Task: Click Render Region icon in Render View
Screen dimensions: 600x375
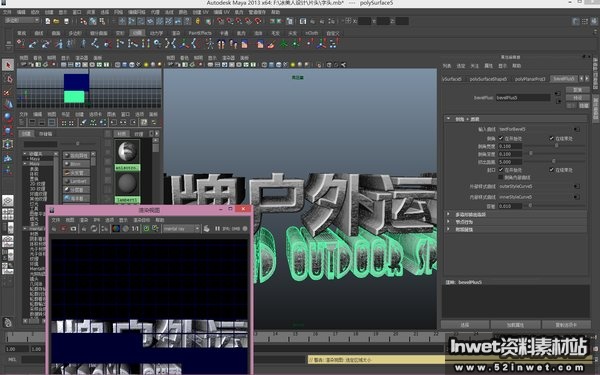Action: click(64, 228)
